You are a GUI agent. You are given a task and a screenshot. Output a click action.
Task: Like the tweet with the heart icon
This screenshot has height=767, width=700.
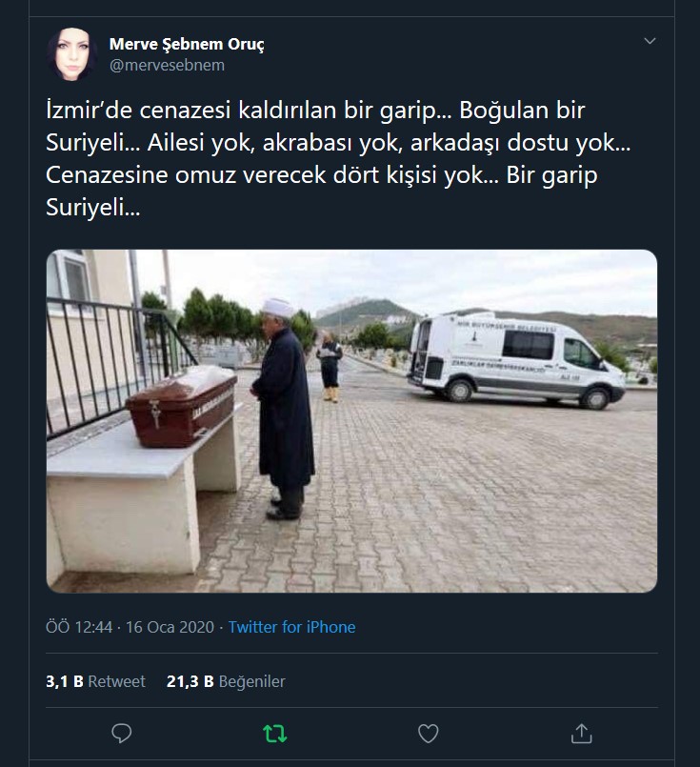(x=429, y=734)
